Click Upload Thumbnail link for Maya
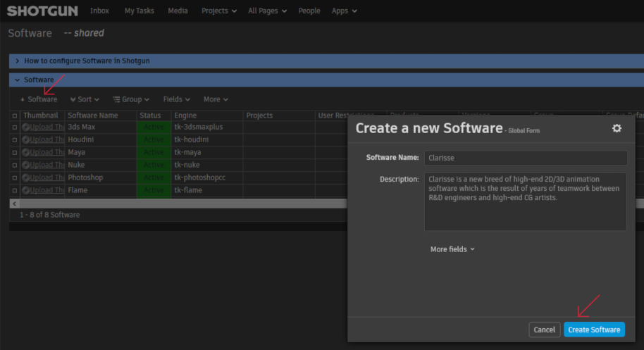 pos(47,152)
